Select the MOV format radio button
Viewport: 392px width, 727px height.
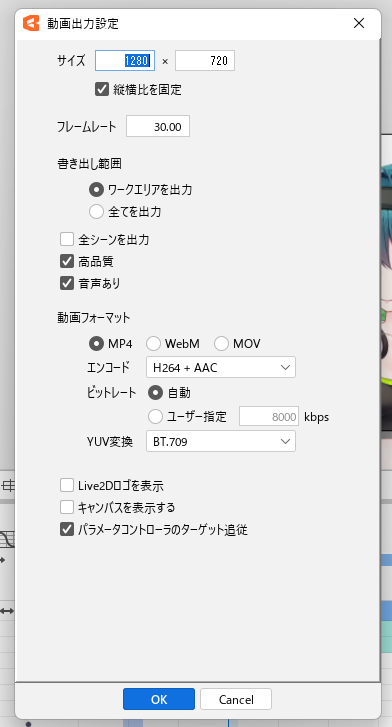pyautogui.click(x=221, y=344)
